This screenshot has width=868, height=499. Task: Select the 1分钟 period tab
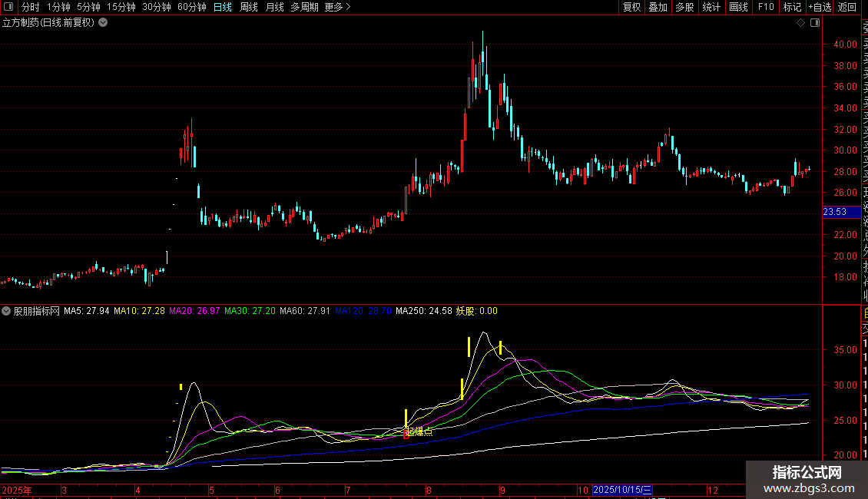pyautogui.click(x=58, y=7)
